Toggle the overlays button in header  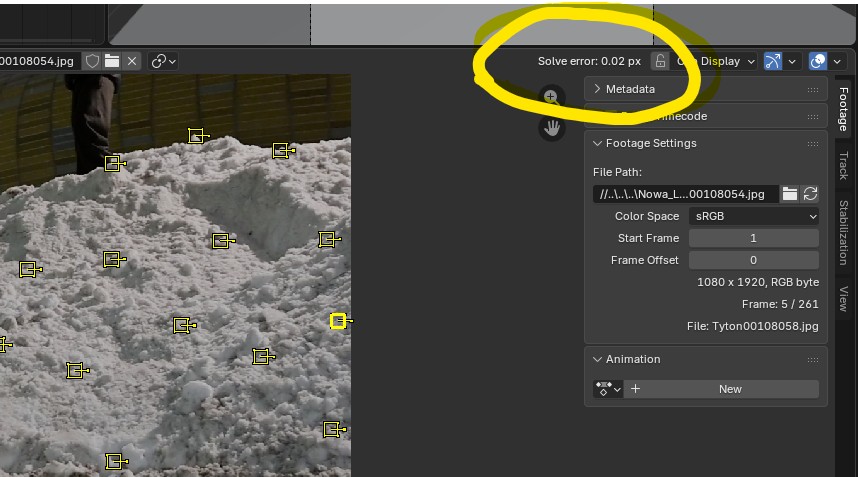coord(817,61)
